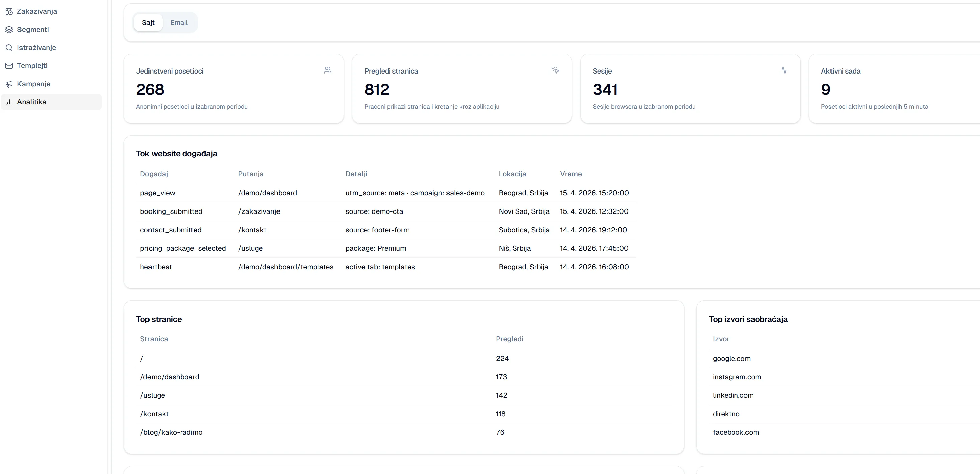Click cursor icon in Pregledi stranica card
This screenshot has width=980, height=474.
coord(555,70)
